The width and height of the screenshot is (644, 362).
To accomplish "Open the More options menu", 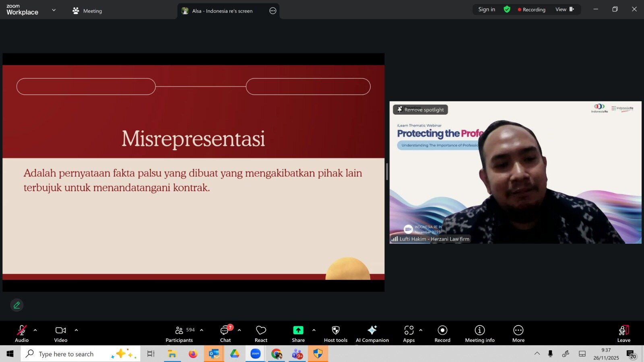I will pyautogui.click(x=518, y=333).
